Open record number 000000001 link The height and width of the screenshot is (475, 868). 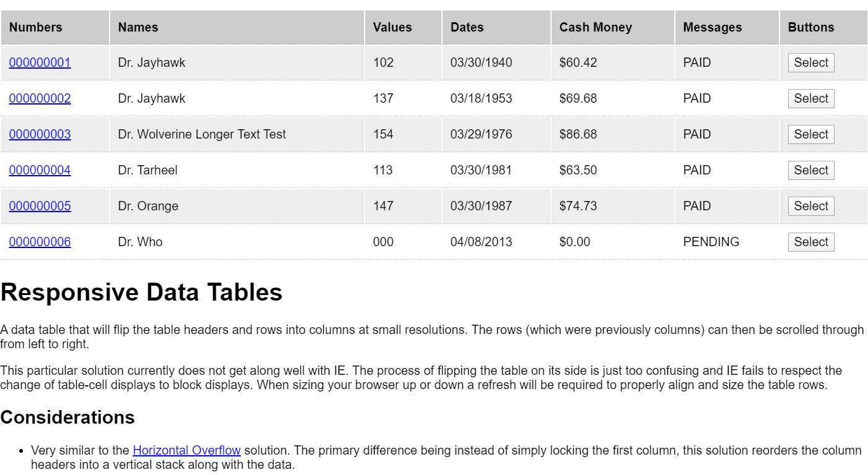(40, 62)
